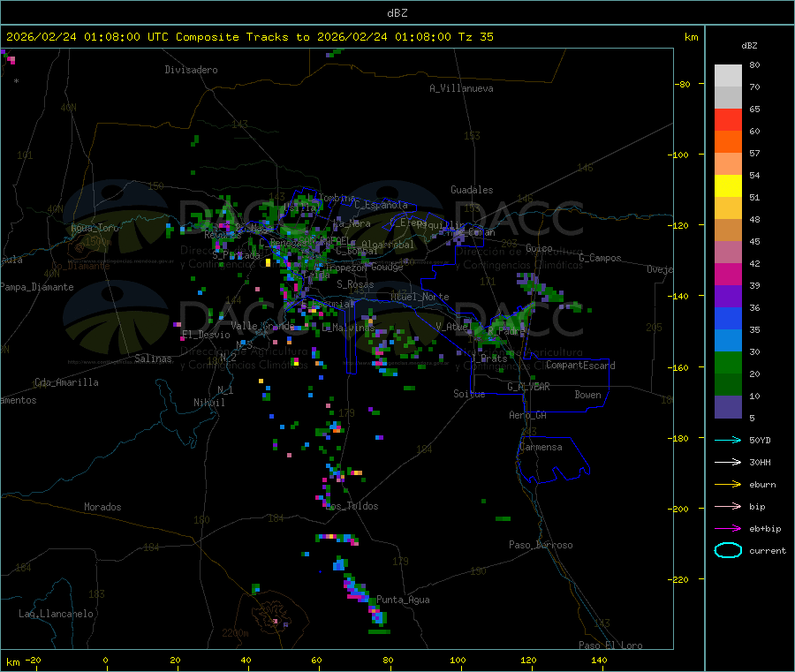This screenshot has width=795, height=672.
Task: Click the 'current' legend label
Action: click(768, 551)
